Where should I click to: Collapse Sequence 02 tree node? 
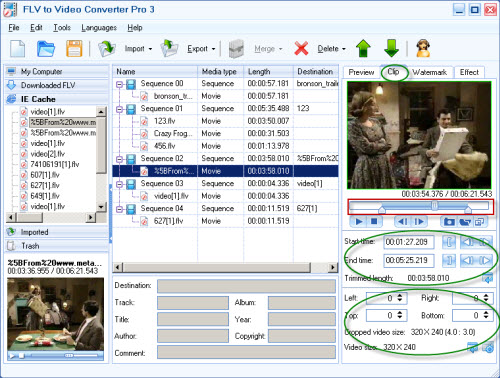(119, 159)
